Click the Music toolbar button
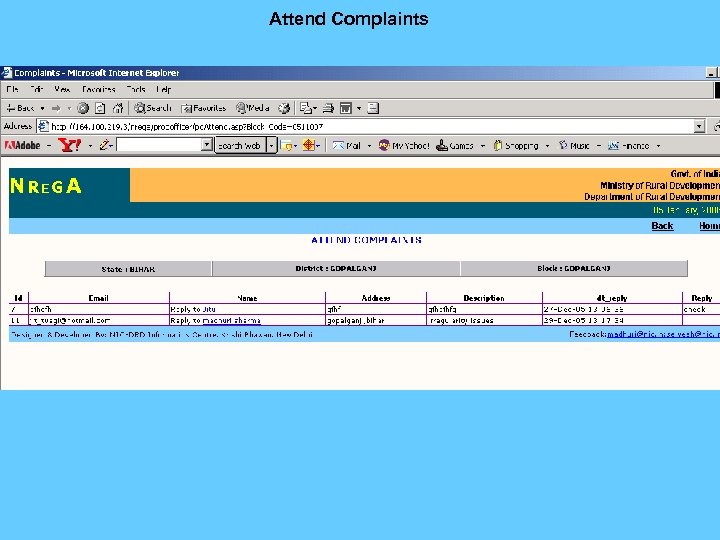The image size is (720, 540). (574, 146)
